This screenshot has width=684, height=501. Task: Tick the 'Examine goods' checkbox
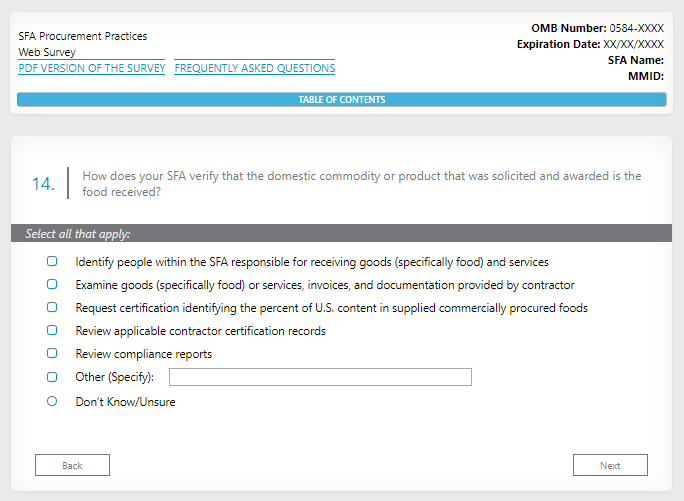52,285
